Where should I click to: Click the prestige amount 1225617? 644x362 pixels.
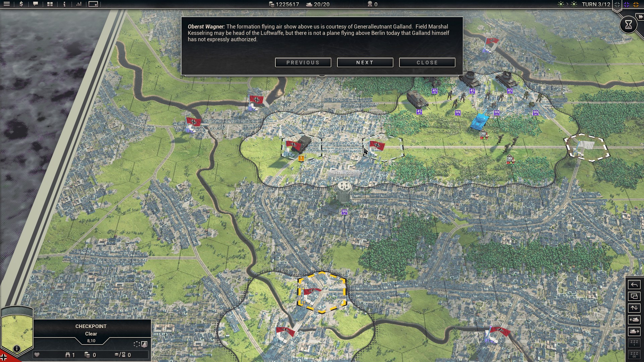click(287, 4)
